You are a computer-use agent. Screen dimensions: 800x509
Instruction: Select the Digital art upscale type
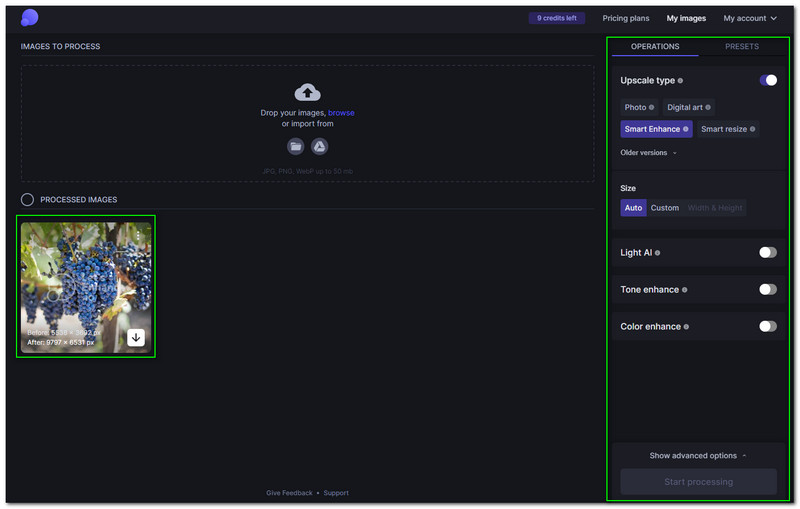point(688,107)
